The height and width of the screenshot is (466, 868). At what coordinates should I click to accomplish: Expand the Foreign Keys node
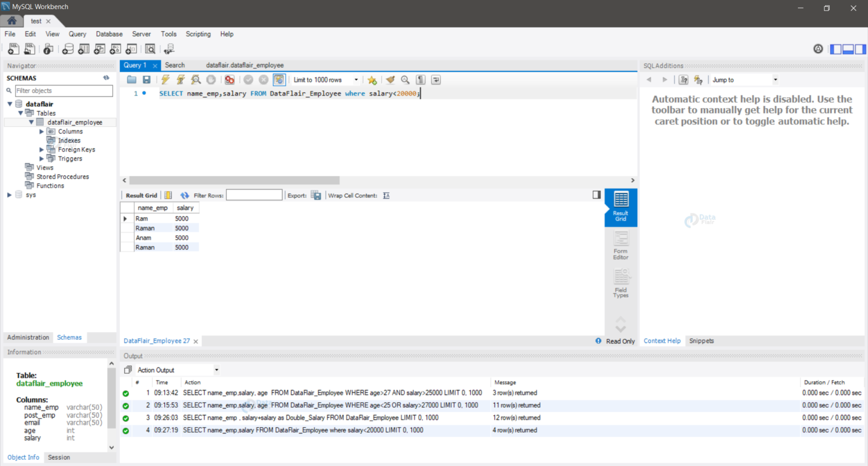pos(41,149)
